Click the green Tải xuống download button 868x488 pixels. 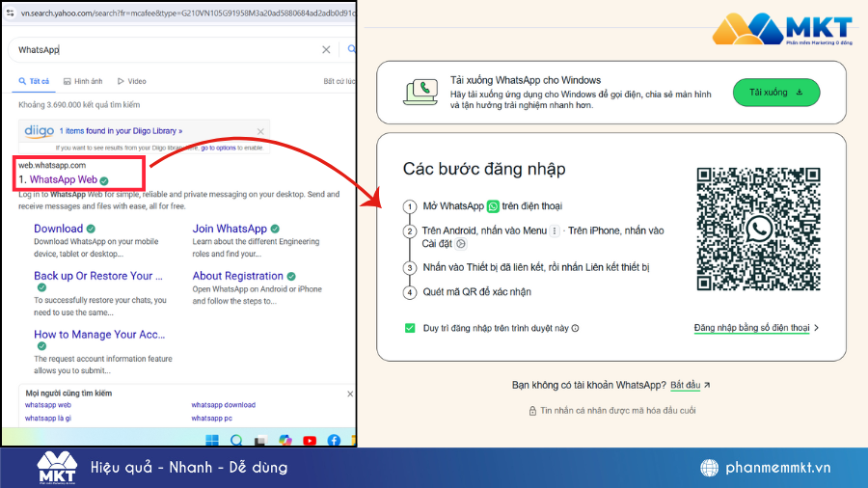point(775,93)
